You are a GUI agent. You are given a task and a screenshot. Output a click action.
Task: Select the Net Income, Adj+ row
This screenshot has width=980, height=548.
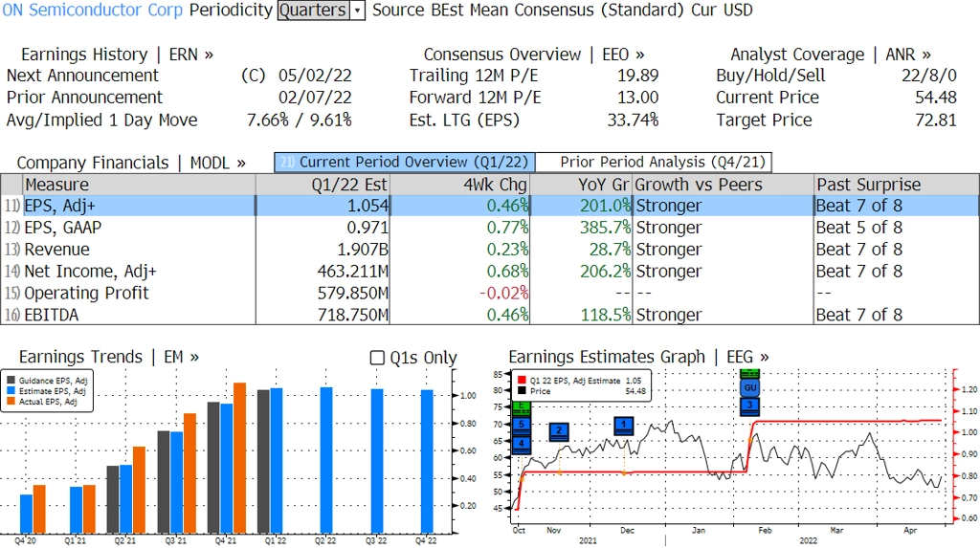point(490,272)
